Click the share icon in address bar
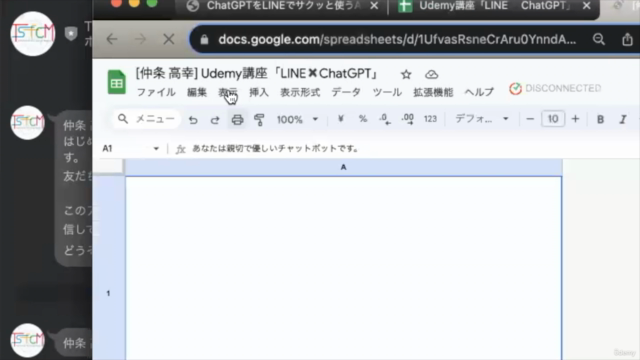This screenshot has width=640, height=360. click(627, 39)
